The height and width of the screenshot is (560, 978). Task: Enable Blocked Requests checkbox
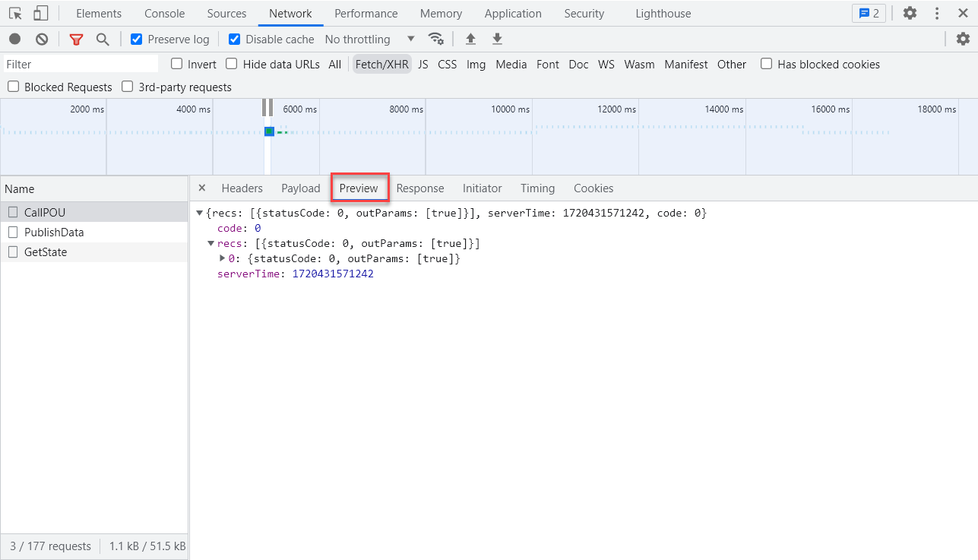click(14, 87)
